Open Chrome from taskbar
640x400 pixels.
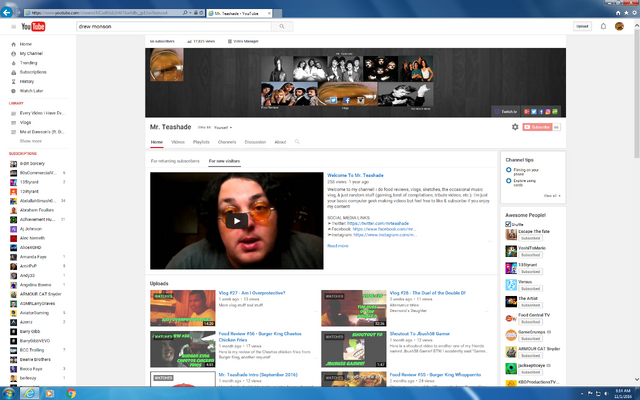[71, 393]
